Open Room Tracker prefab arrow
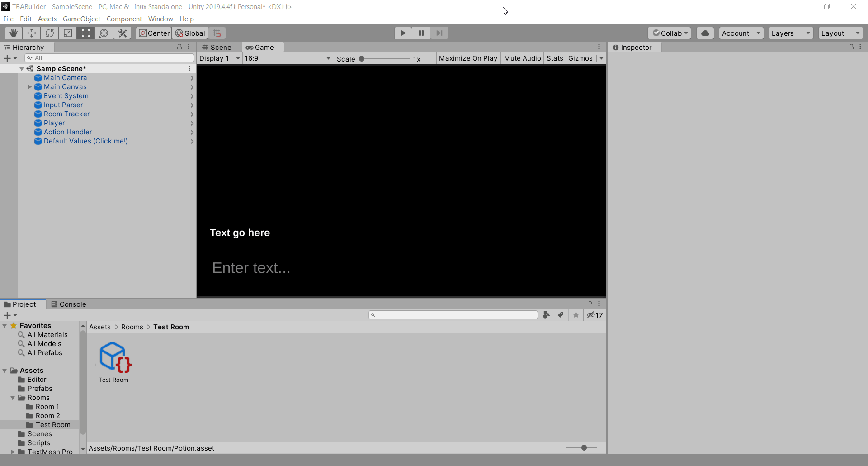The width and height of the screenshot is (868, 466). pyautogui.click(x=192, y=114)
